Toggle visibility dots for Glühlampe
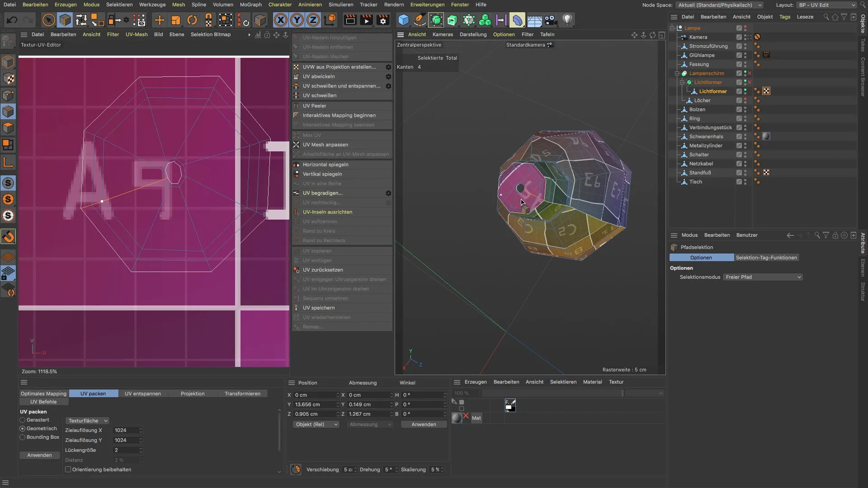 tap(745, 55)
